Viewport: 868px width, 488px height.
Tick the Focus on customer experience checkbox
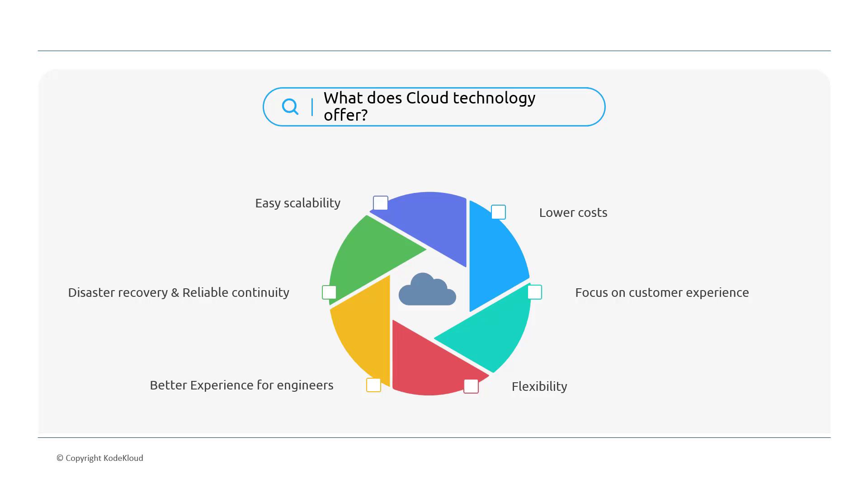pos(535,292)
